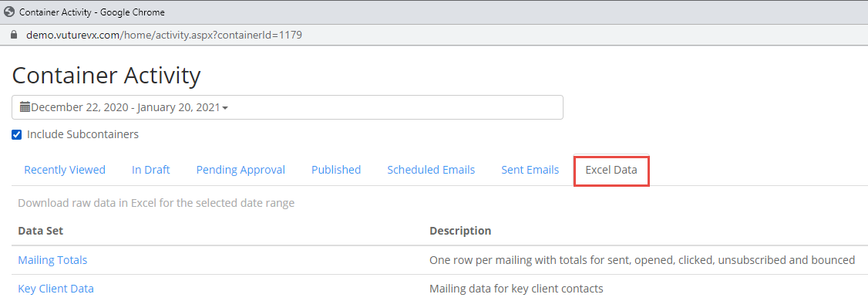Viewport: 868px width, 301px height.
Task: Click the Include Subcontainers label text
Action: point(82,134)
